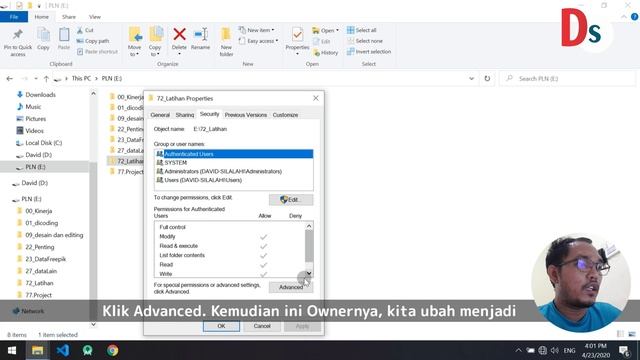
Task: Show hidden system tray icons
Action: pyautogui.click(x=518, y=351)
